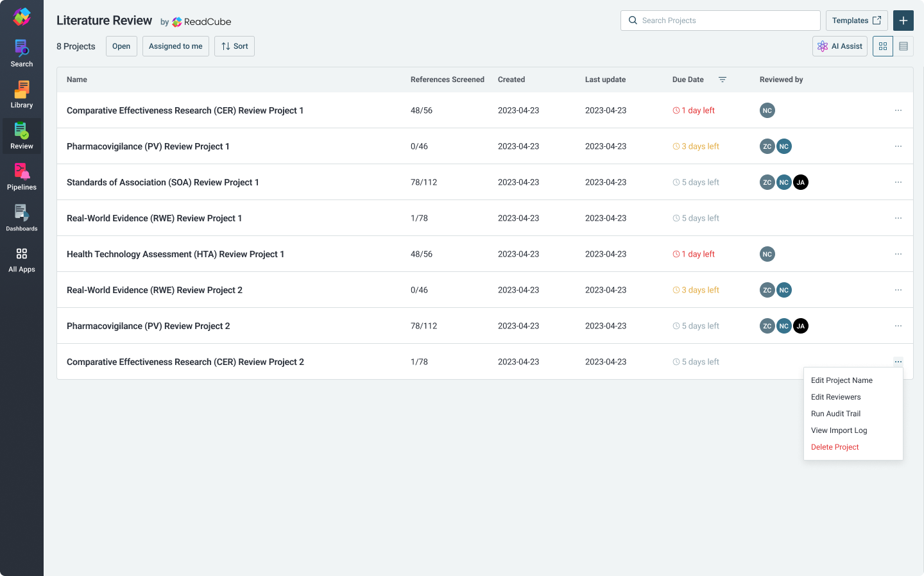The height and width of the screenshot is (576, 924).
Task: Open All Apps grid in sidebar
Action: (x=22, y=260)
